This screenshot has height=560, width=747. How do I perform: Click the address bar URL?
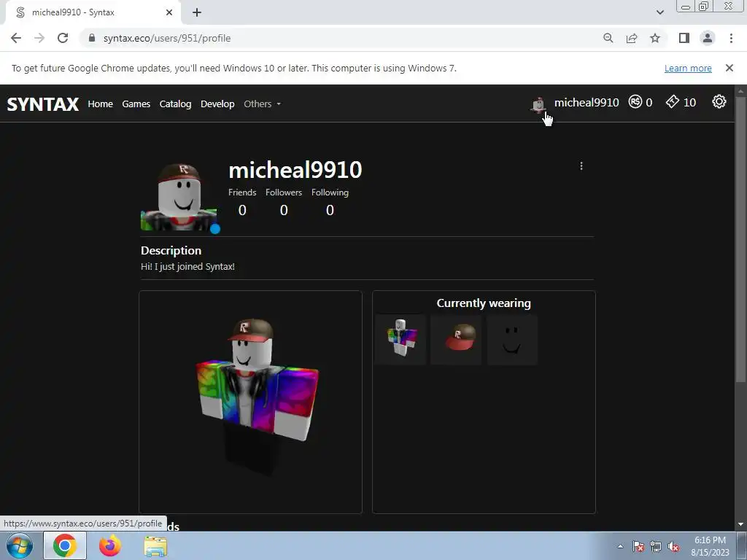tap(167, 38)
